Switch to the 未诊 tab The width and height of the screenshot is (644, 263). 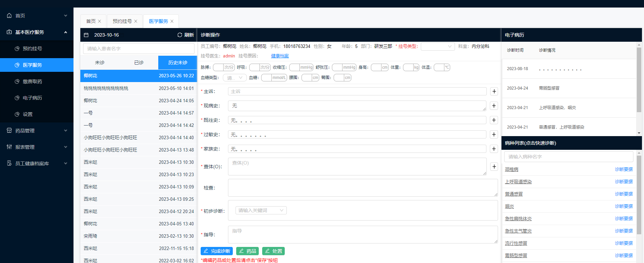click(x=100, y=63)
